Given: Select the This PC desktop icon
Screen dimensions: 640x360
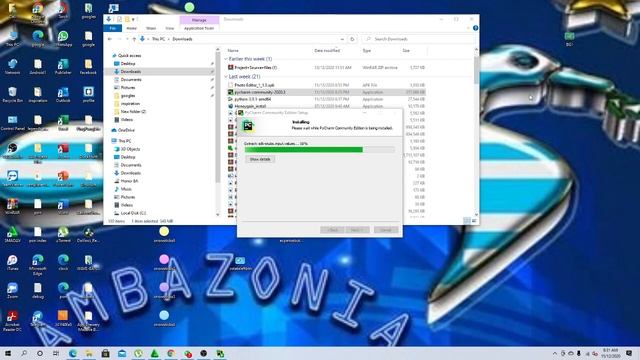Looking at the screenshot, I should [13, 39].
